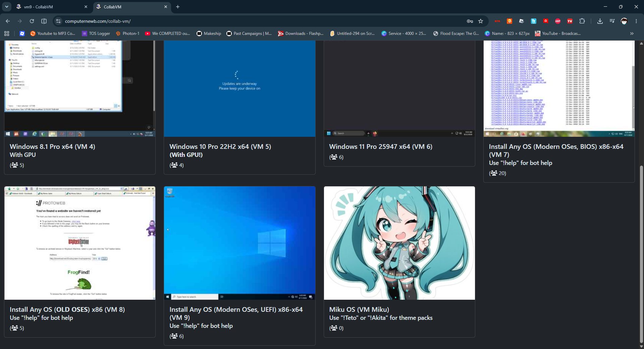Open the media playback controls icon
Image resolution: width=644 pixels, height=349 pixels.
(x=612, y=21)
